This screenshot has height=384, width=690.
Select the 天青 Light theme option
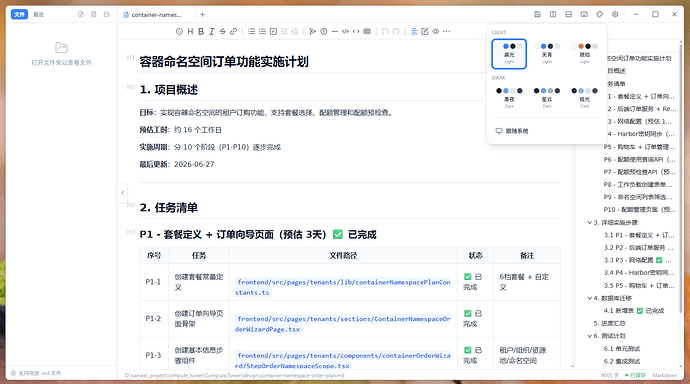click(x=547, y=54)
